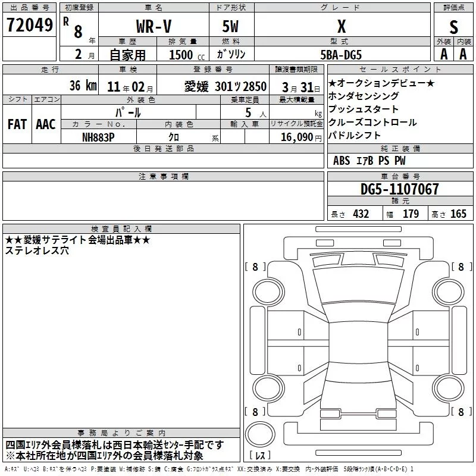Click the roof panel in the car diagram
Viewport: 476px width, 476px height.
point(358,343)
